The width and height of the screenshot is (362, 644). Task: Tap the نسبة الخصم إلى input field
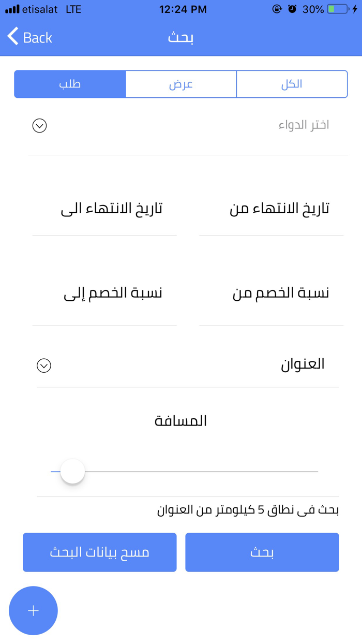tap(104, 292)
